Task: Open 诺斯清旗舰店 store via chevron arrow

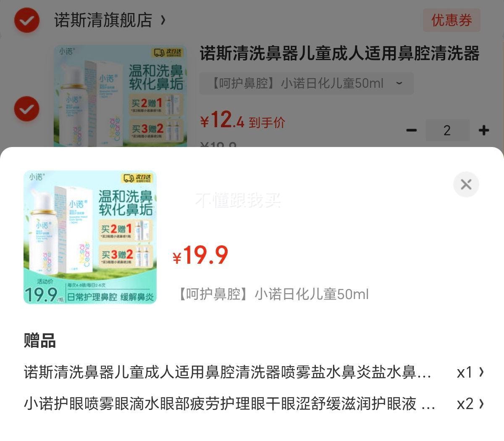Action: 163,20
